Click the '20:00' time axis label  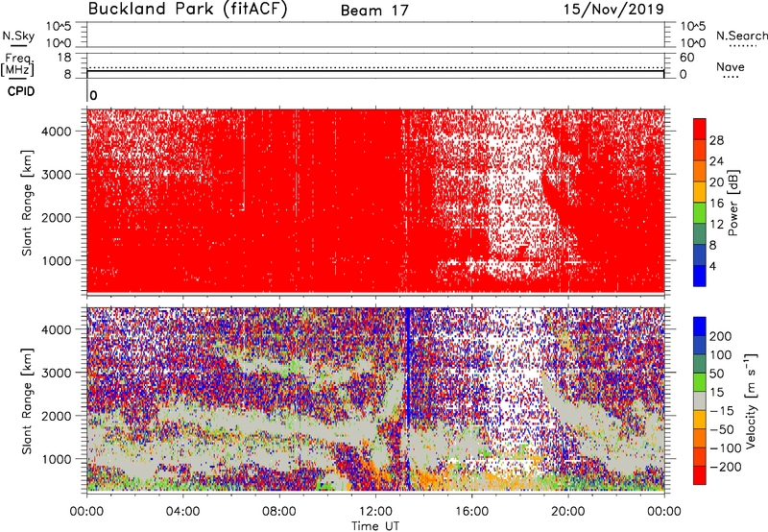568,511
